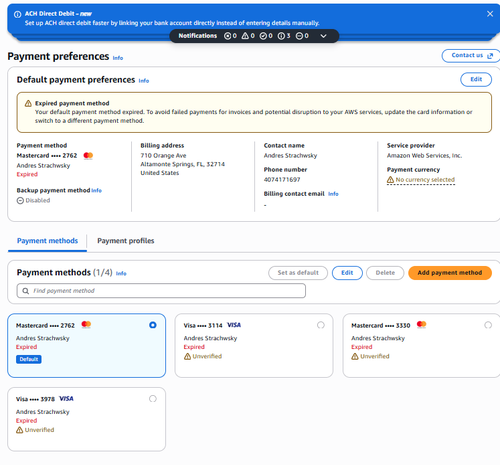Click the Disabled status icon
This screenshot has width=500, height=465.
point(20,201)
